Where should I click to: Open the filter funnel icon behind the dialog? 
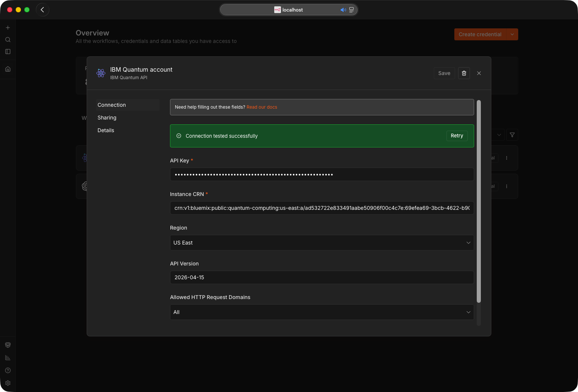(512, 135)
